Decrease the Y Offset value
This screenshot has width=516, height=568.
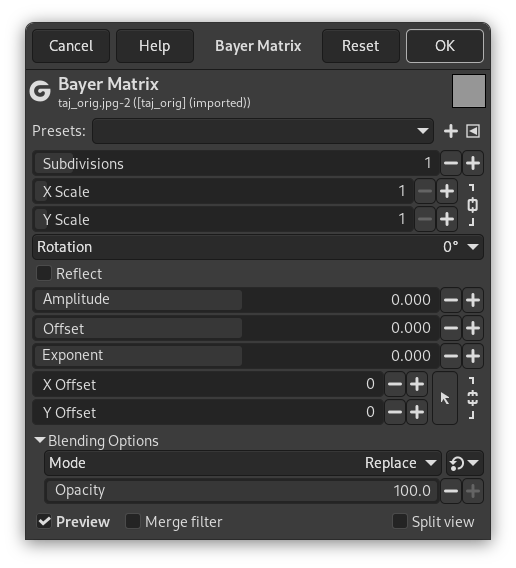click(x=395, y=412)
